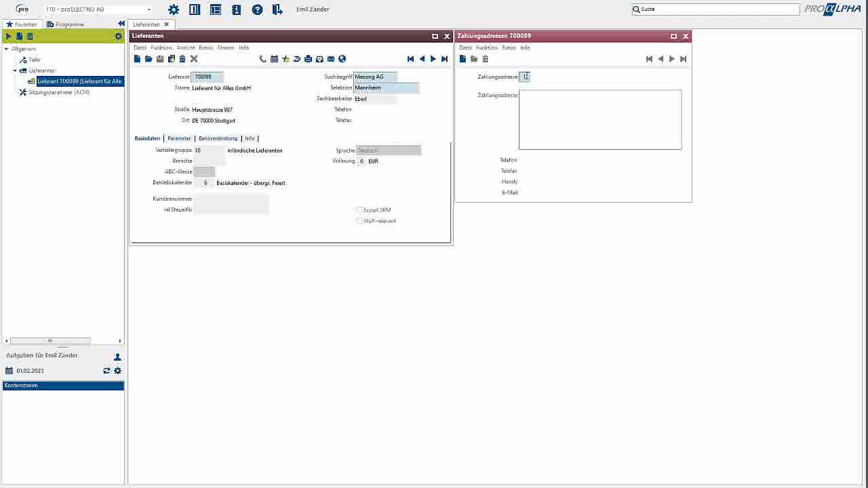
Task: Open the Funktion menu in Lieferanten window
Action: point(161,48)
